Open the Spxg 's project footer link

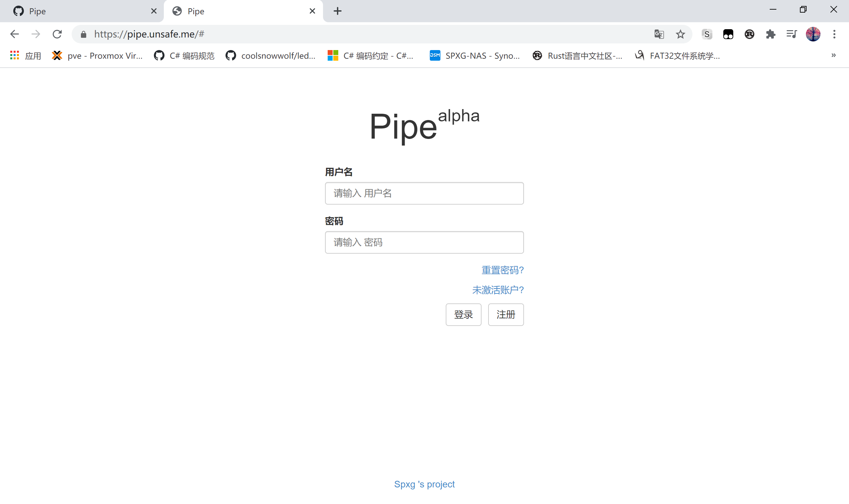pos(424,484)
